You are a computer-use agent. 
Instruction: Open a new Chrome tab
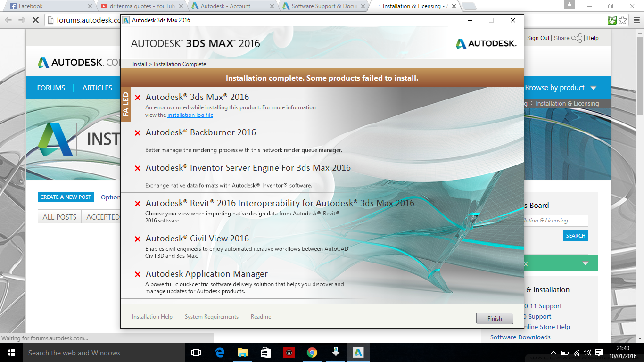469,6
